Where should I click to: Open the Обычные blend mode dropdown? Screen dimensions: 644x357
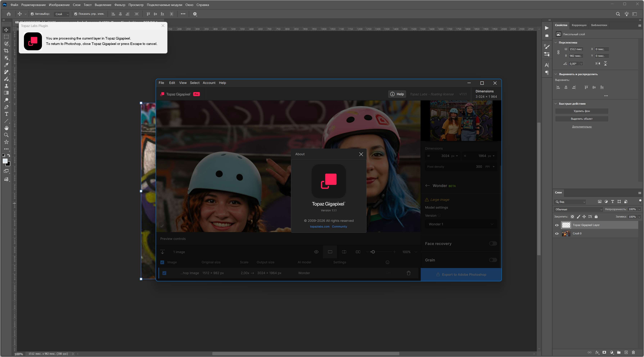(x=579, y=209)
